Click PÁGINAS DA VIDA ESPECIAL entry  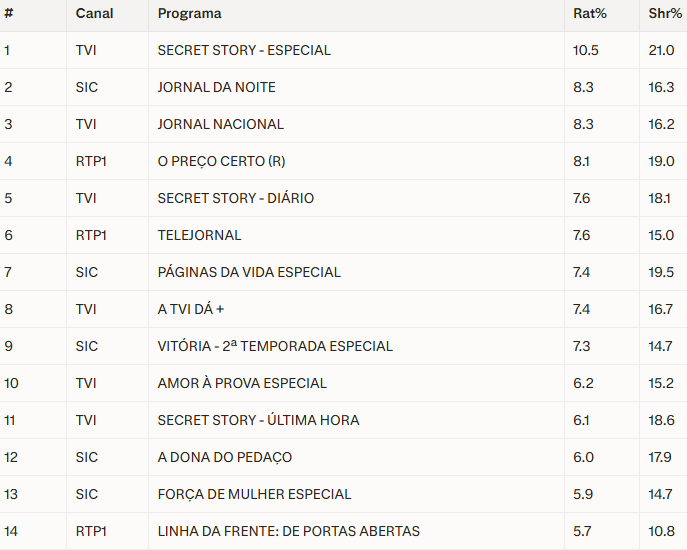(249, 272)
